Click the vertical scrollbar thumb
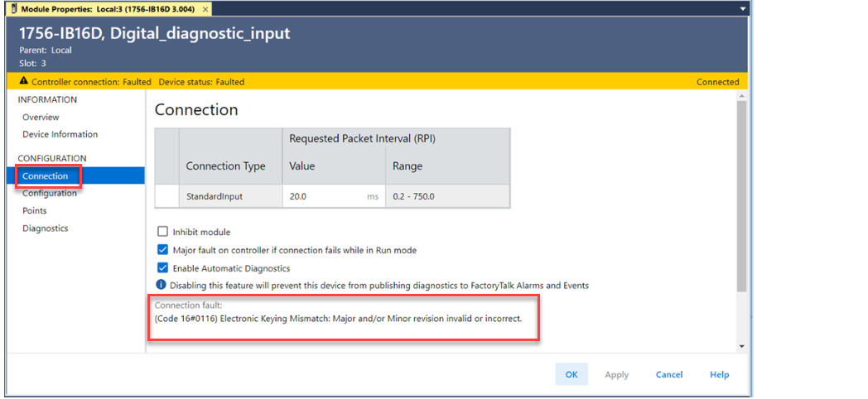 [742, 196]
